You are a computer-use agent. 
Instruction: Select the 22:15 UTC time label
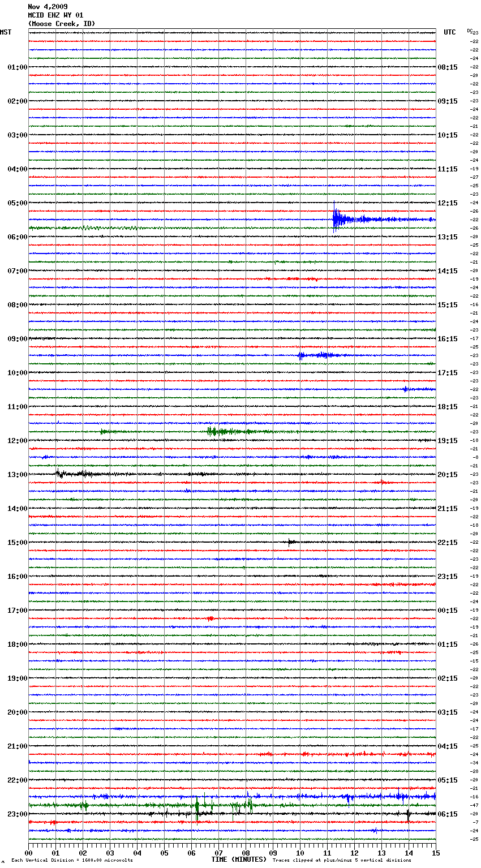[x=448, y=543]
